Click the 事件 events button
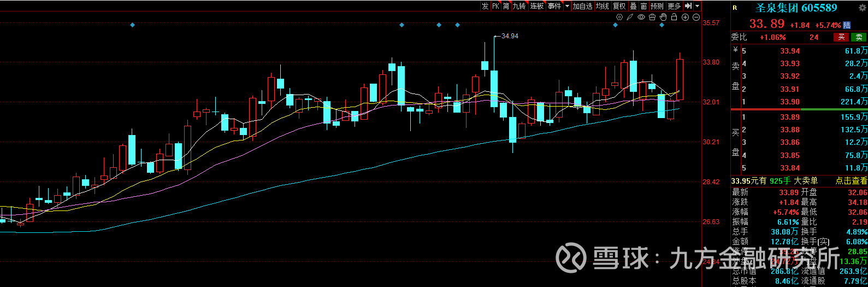 [554, 6]
